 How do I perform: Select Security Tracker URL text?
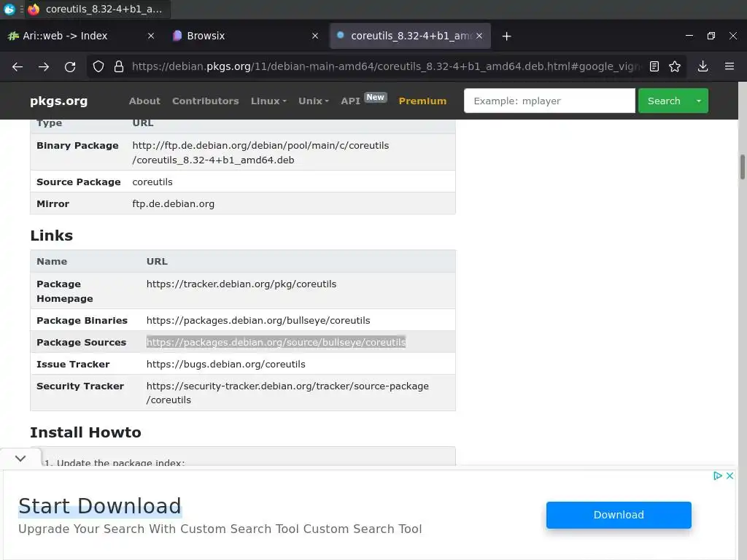point(287,393)
